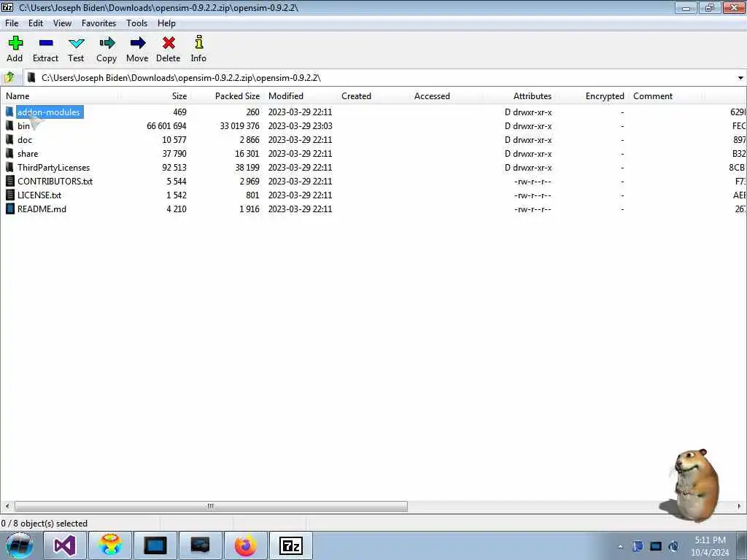The height and width of the screenshot is (560, 747).
Task: Open the Info tool
Action: (198, 49)
